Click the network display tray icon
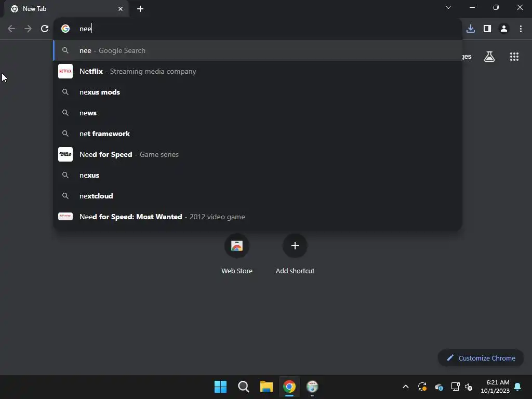This screenshot has height=399, width=532. [x=455, y=387]
